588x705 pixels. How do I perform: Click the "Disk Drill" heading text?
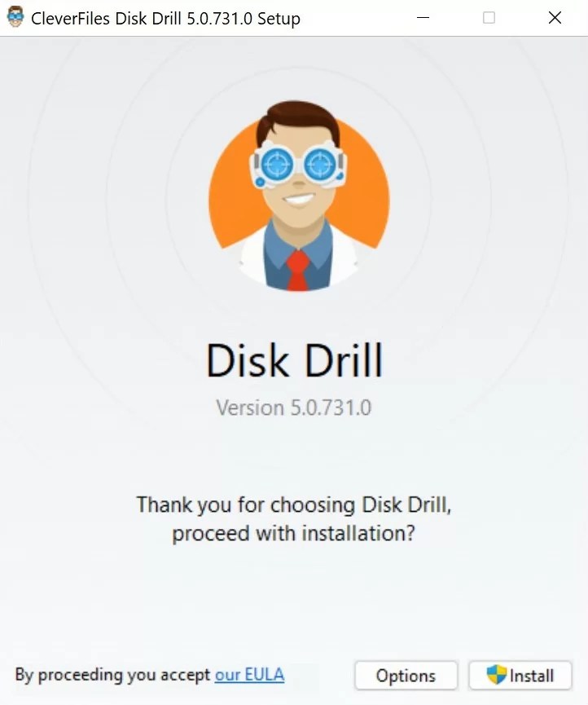click(x=294, y=360)
